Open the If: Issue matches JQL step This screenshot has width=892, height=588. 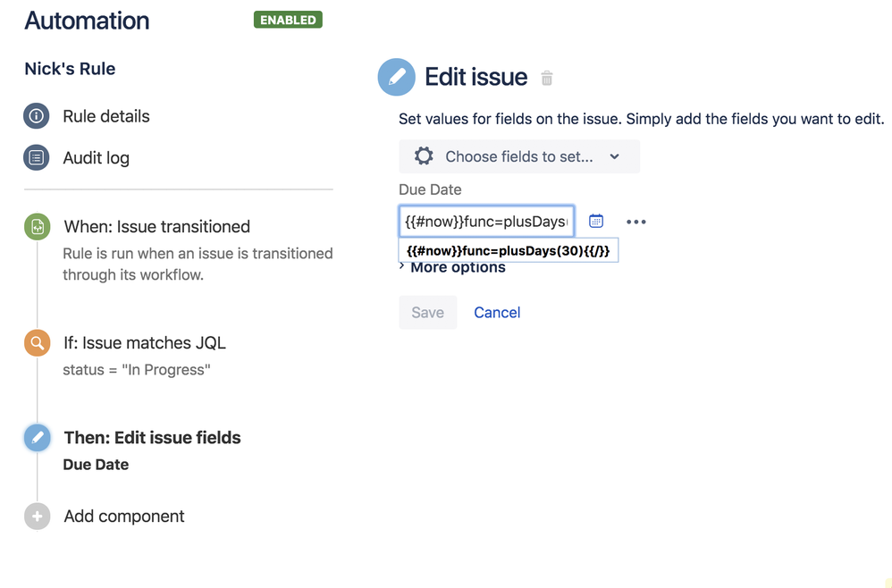[x=145, y=342]
